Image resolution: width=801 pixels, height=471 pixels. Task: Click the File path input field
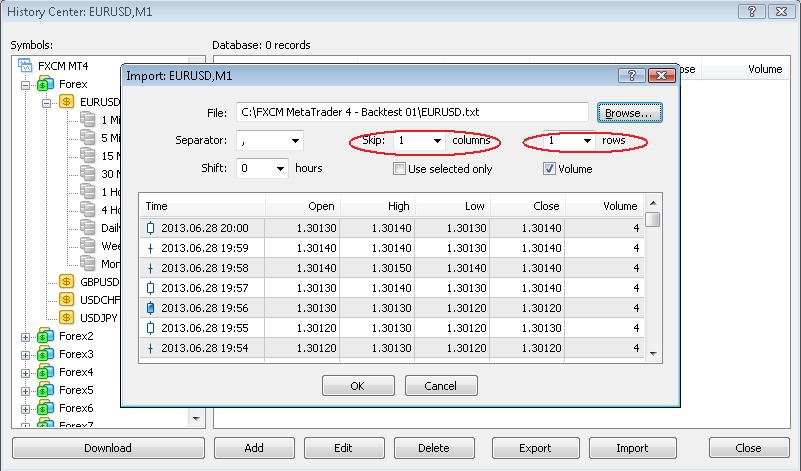tap(412, 112)
